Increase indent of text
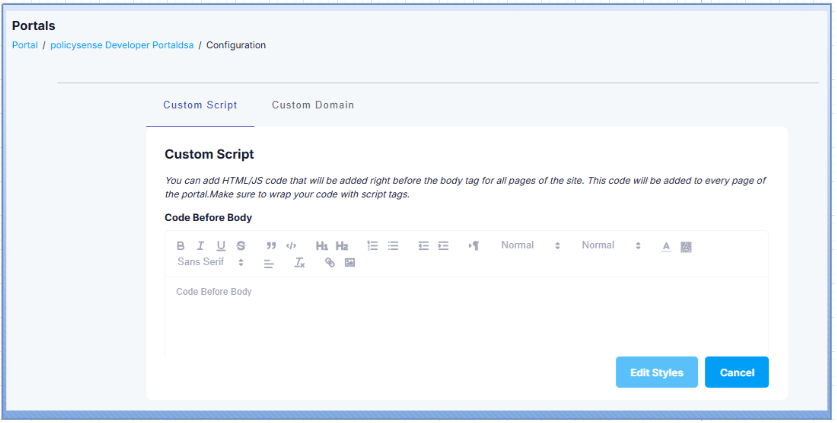 click(x=443, y=246)
